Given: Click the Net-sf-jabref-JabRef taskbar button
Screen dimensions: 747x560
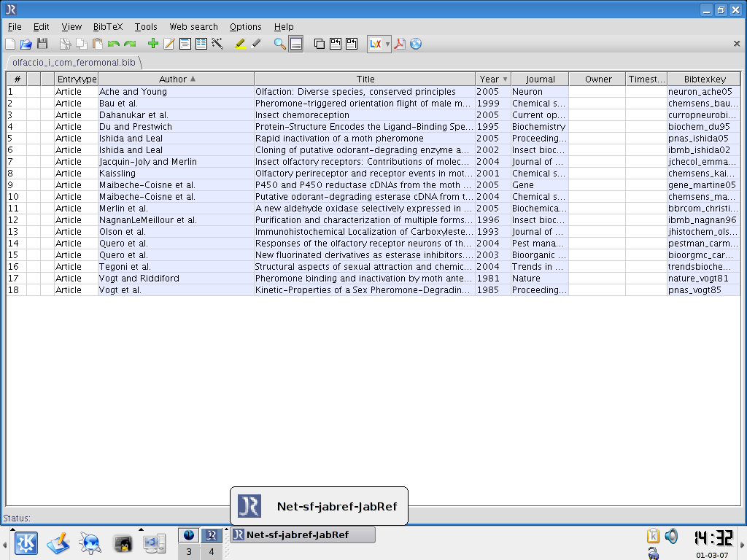Looking at the screenshot, I should [303, 534].
